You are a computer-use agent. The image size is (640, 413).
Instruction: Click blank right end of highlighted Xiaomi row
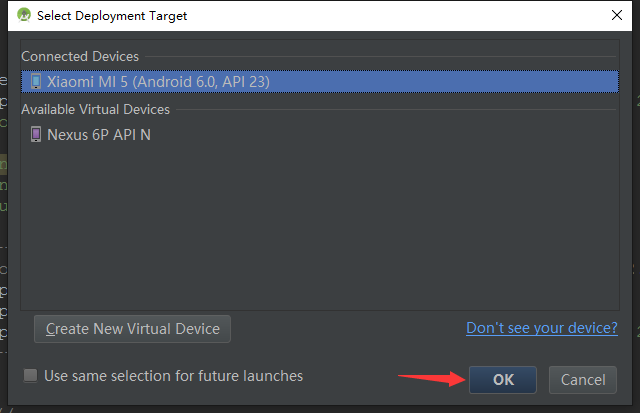pos(500,81)
